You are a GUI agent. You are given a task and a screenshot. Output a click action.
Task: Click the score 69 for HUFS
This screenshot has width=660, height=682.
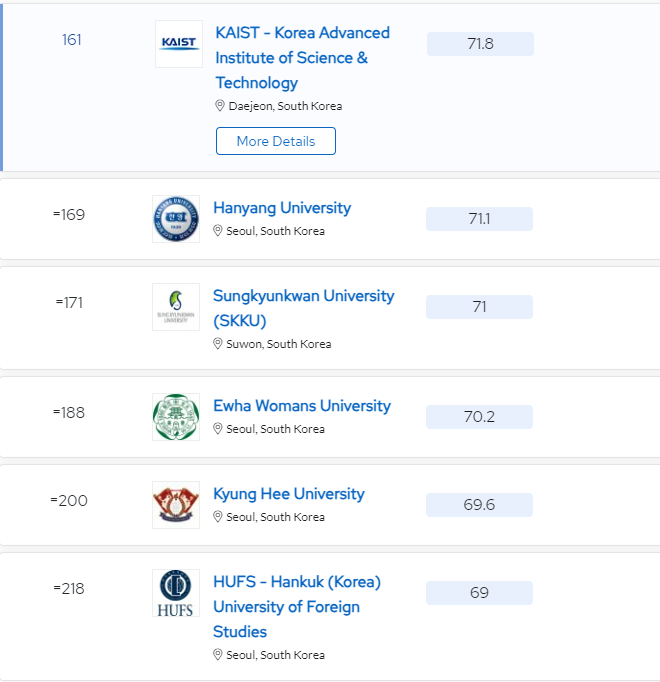tap(479, 593)
